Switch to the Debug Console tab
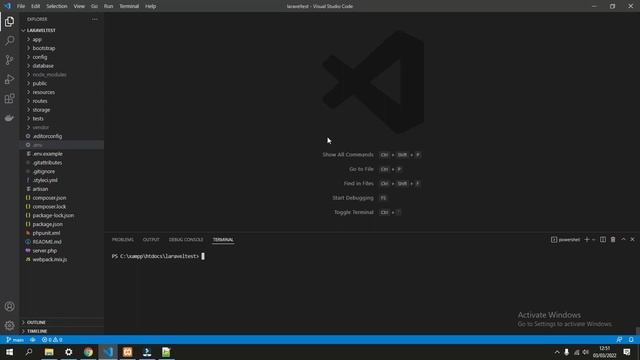The image size is (640, 360). click(x=186, y=240)
